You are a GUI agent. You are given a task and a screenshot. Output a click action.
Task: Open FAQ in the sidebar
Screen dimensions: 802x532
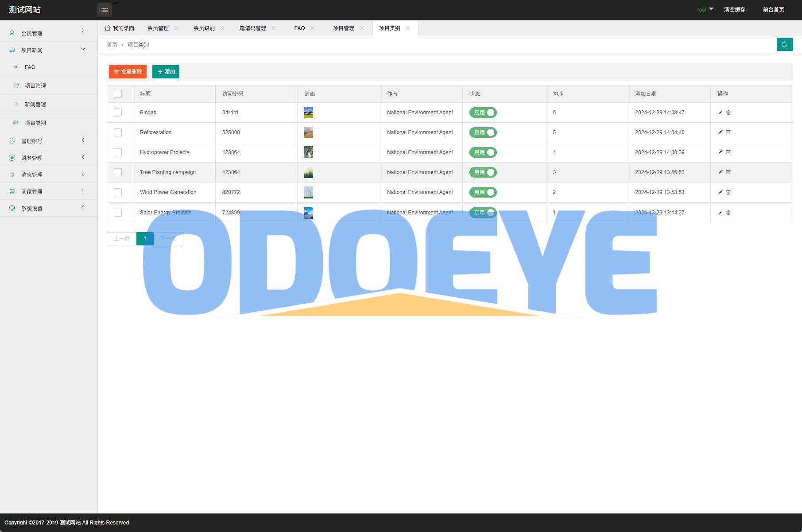(x=30, y=67)
